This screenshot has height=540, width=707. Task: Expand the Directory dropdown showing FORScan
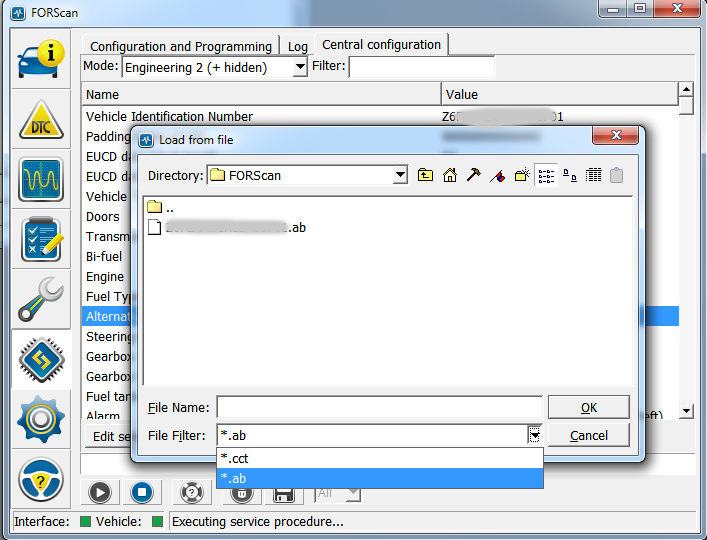coord(400,175)
